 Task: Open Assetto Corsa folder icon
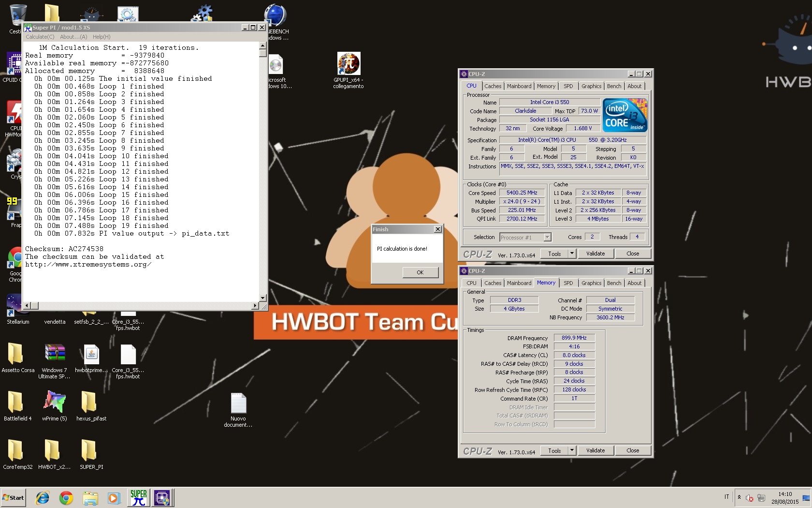click(18, 358)
